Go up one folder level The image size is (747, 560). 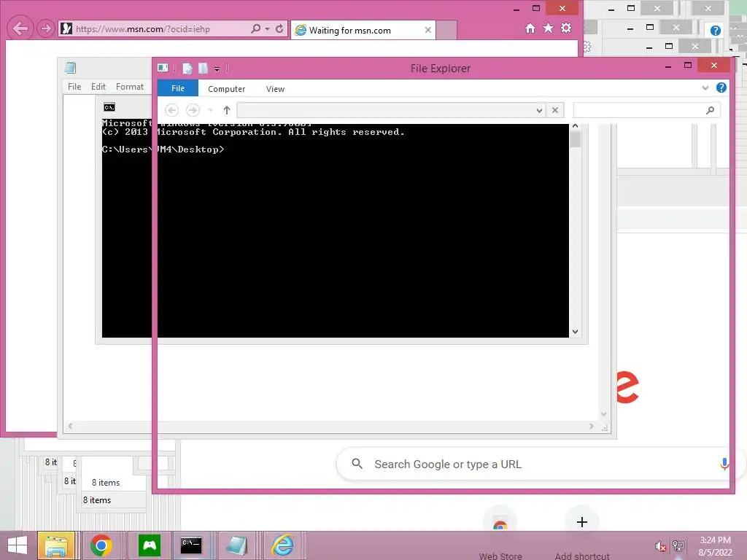point(227,111)
